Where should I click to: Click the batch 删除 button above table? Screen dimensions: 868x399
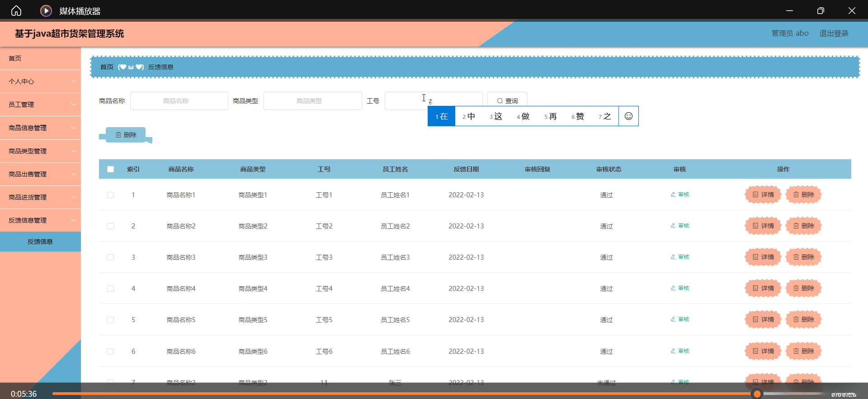coord(126,135)
